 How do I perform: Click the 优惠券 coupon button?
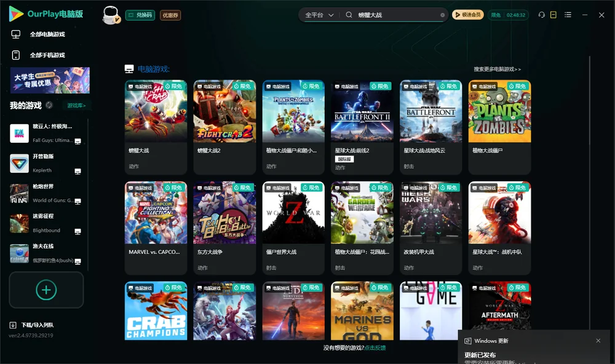coord(170,15)
